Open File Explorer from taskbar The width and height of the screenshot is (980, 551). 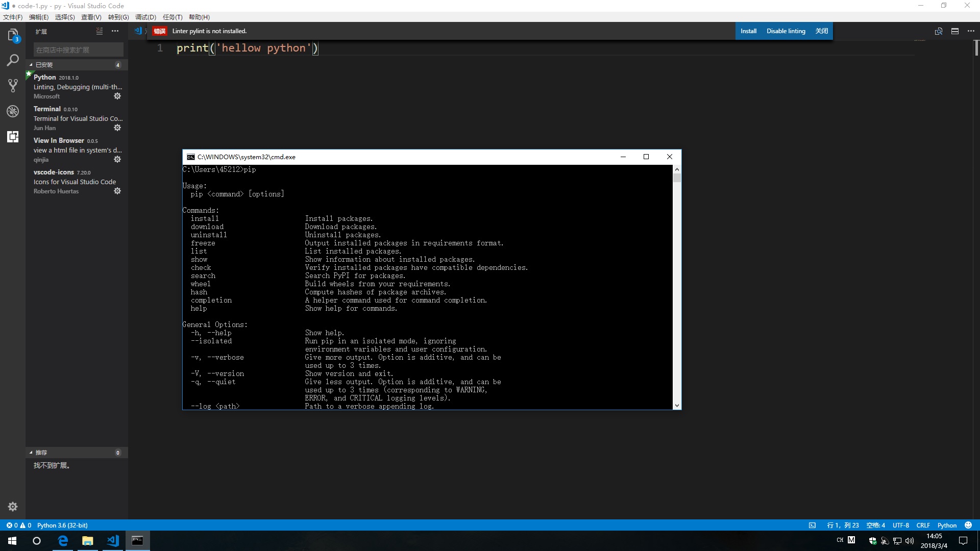(88, 541)
